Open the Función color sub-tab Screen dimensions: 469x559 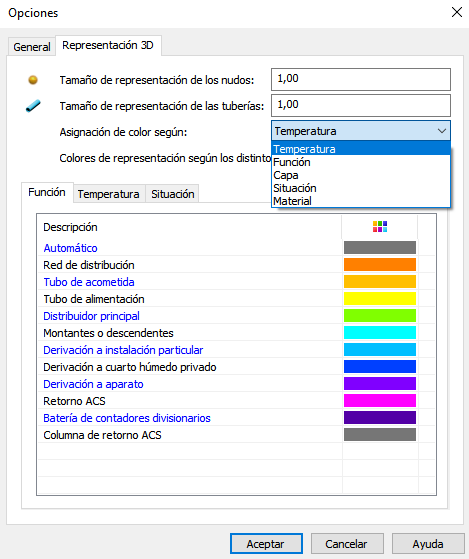click(x=47, y=192)
